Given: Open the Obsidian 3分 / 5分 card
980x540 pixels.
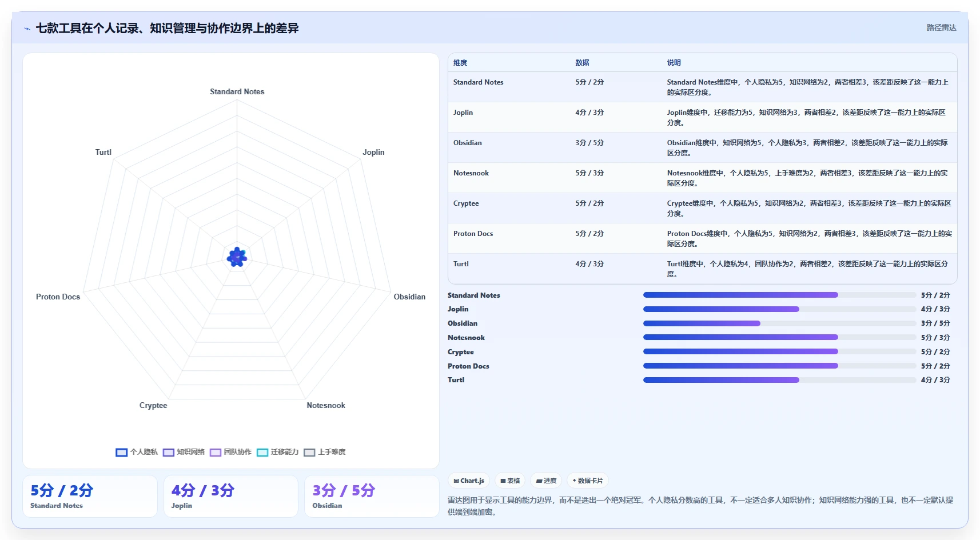Looking at the screenshot, I should coord(372,497).
